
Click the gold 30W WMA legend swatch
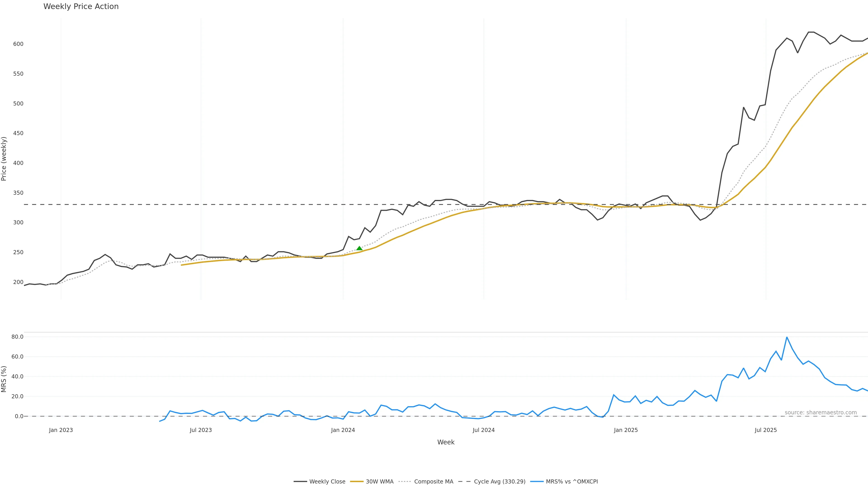click(x=357, y=482)
